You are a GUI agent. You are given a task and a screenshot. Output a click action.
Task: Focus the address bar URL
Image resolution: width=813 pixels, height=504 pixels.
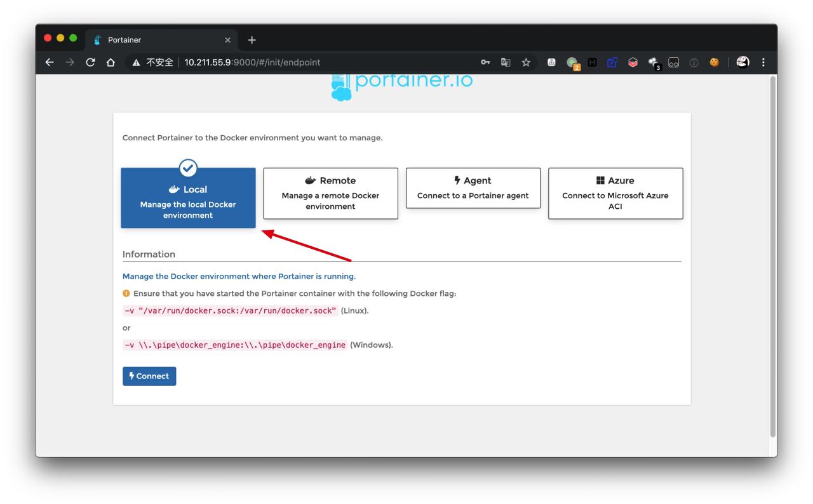252,62
